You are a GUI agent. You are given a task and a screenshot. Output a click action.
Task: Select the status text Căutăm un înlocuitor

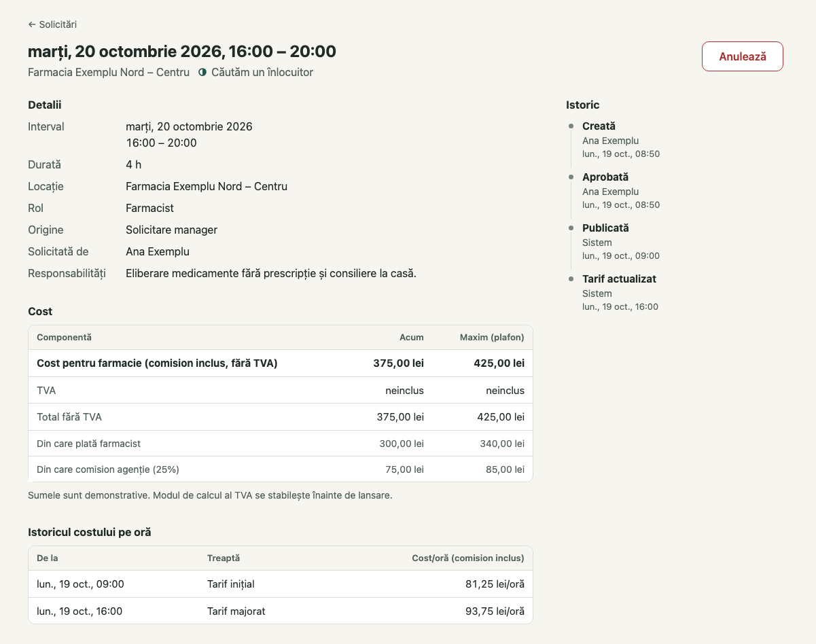(262, 72)
